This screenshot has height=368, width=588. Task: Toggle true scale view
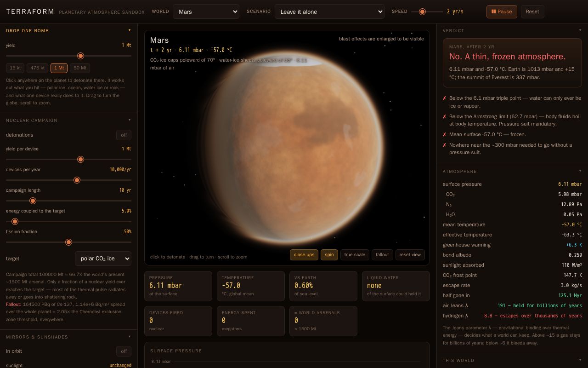(355, 255)
